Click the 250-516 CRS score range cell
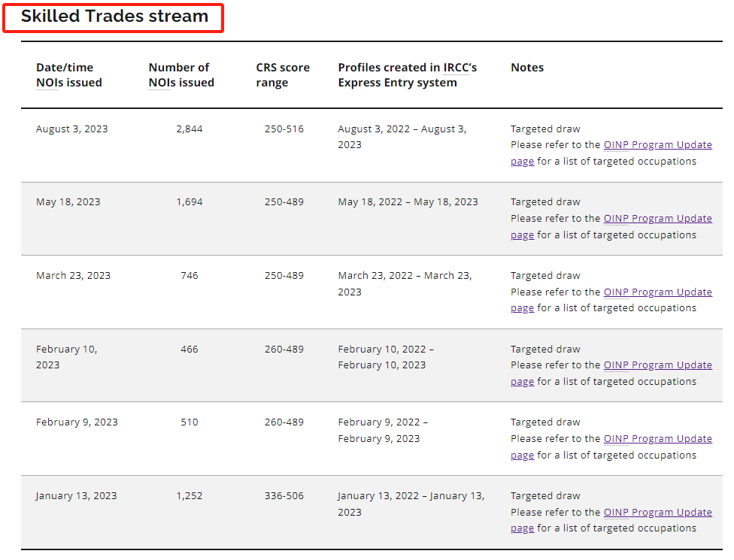The image size is (734, 560). click(x=284, y=129)
